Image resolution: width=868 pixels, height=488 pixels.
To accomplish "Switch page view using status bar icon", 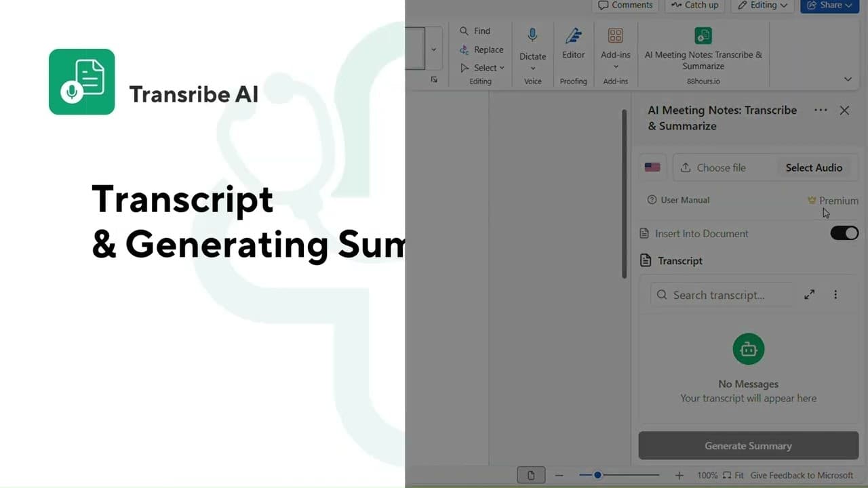I will [531, 474].
